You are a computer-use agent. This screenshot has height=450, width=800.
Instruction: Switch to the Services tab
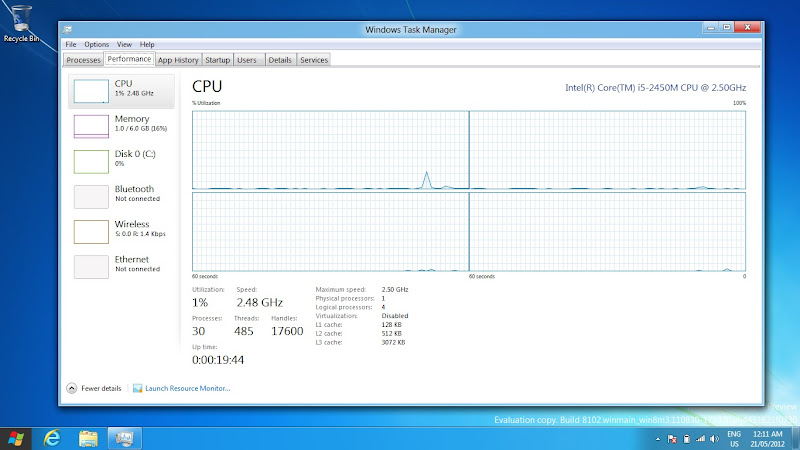point(314,60)
